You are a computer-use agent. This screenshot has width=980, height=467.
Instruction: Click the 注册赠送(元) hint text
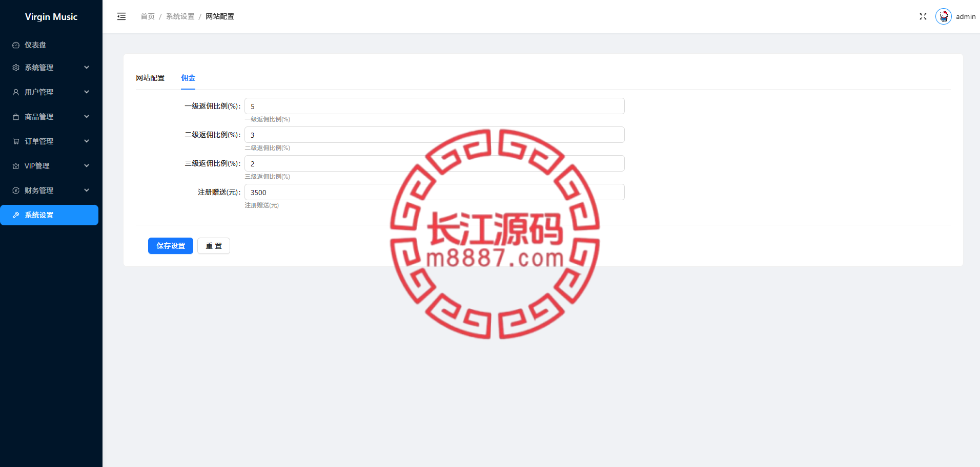tap(262, 205)
